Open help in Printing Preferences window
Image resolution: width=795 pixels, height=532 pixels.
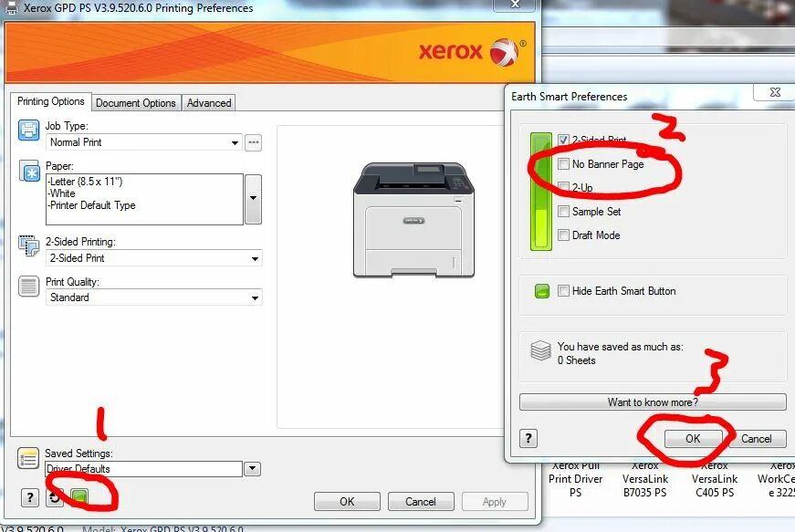click(x=30, y=497)
